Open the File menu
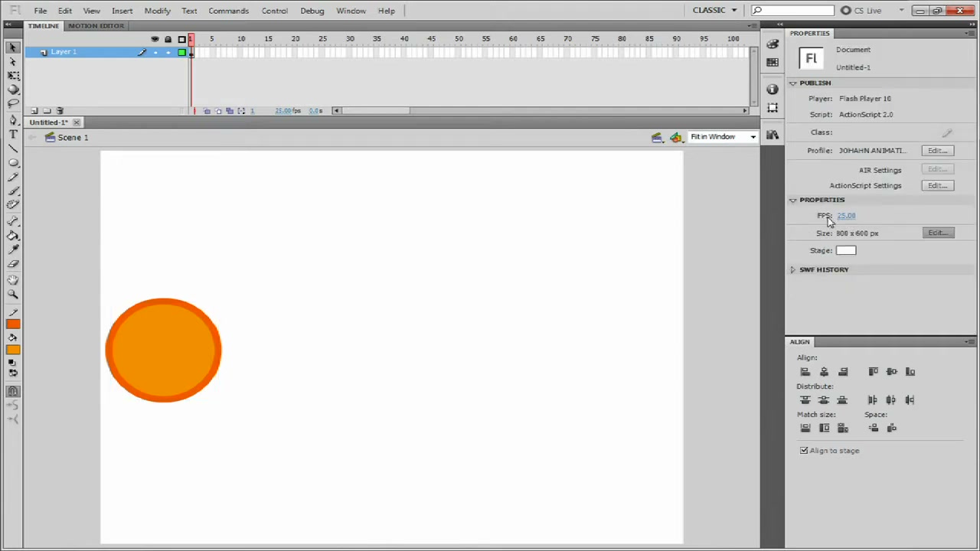980x551 pixels. pyautogui.click(x=41, y=11)
